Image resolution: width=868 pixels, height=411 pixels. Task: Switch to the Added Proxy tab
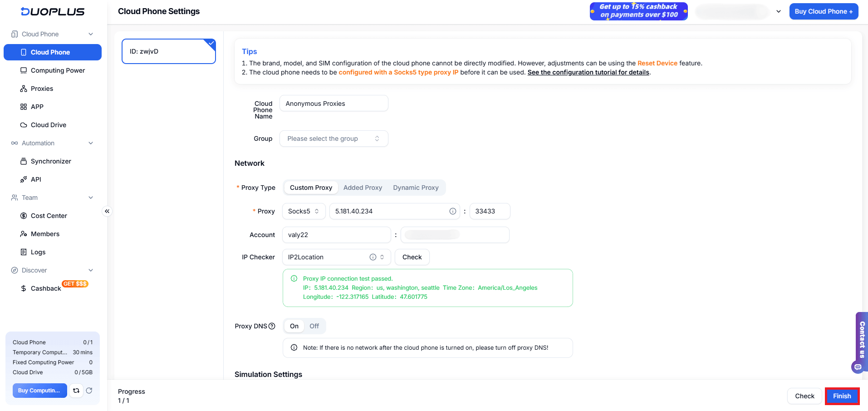click(363, 188)
